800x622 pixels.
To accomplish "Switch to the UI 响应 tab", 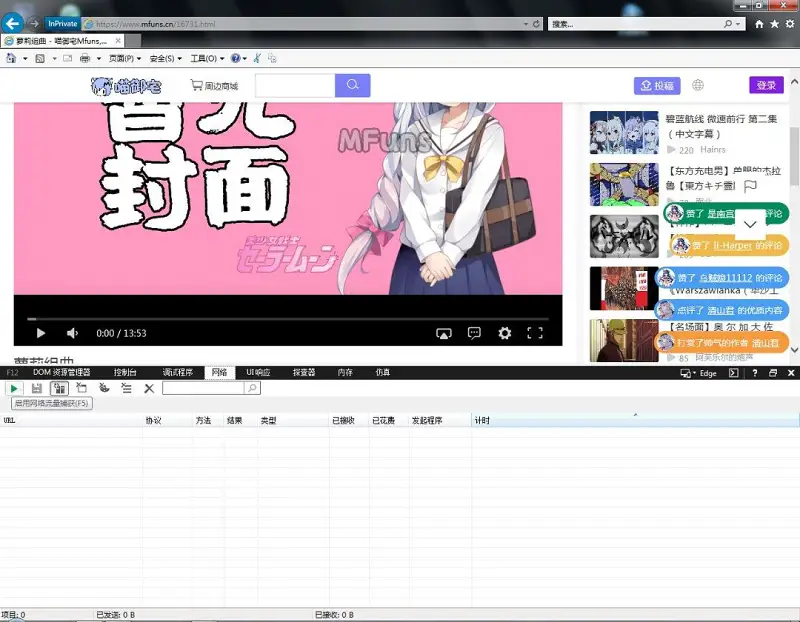I will tap(258, 372).
